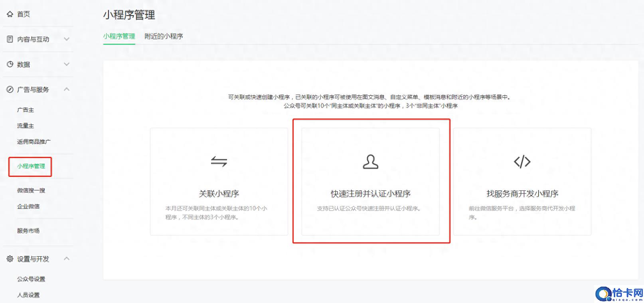This screenshot has width=644, height=303.
Task: Click the home icon beside 首页
Action: click(x=10, y=14)
